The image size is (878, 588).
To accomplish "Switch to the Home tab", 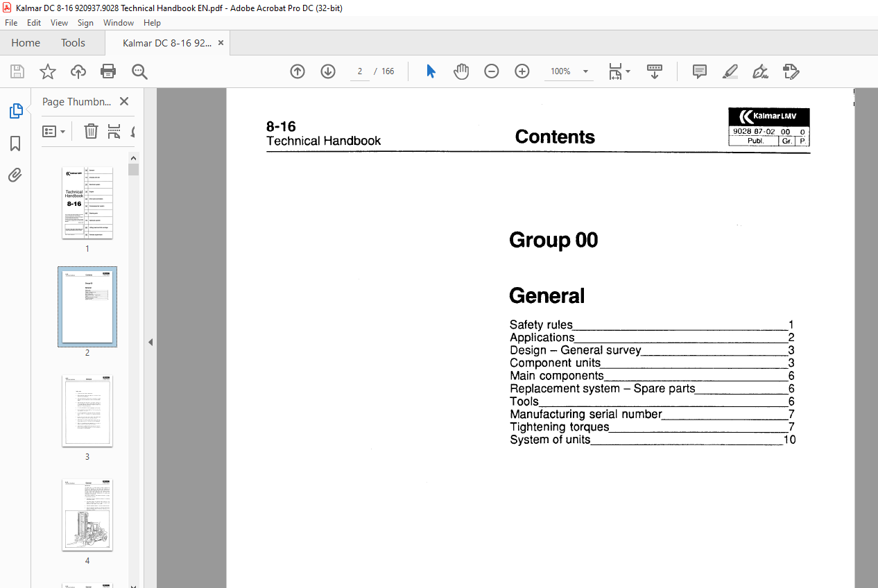I will pos(26,43).
